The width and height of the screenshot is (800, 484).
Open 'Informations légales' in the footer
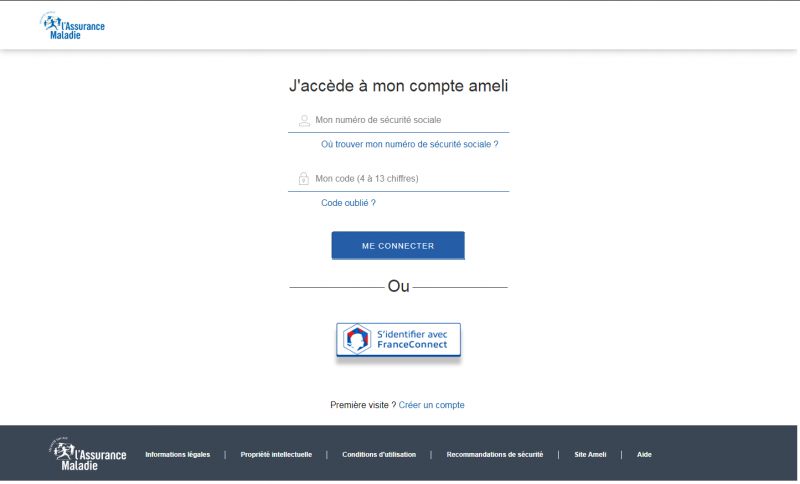177,454
